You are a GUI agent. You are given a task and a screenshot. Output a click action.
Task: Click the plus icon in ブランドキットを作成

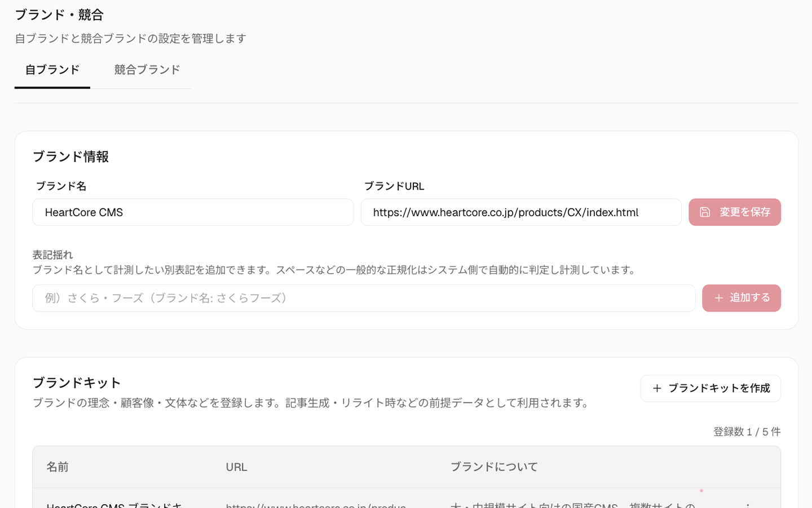tap(657, 388)
